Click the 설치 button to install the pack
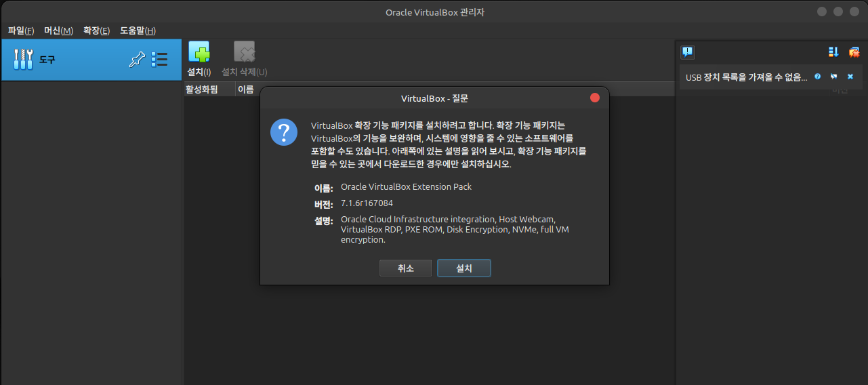This screenshot has width=868, height=385. click(464, 268)
